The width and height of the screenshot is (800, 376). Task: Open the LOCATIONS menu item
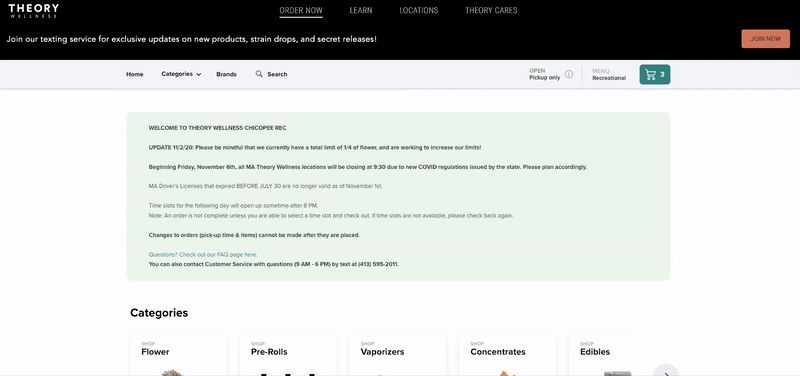click(418, 10)
